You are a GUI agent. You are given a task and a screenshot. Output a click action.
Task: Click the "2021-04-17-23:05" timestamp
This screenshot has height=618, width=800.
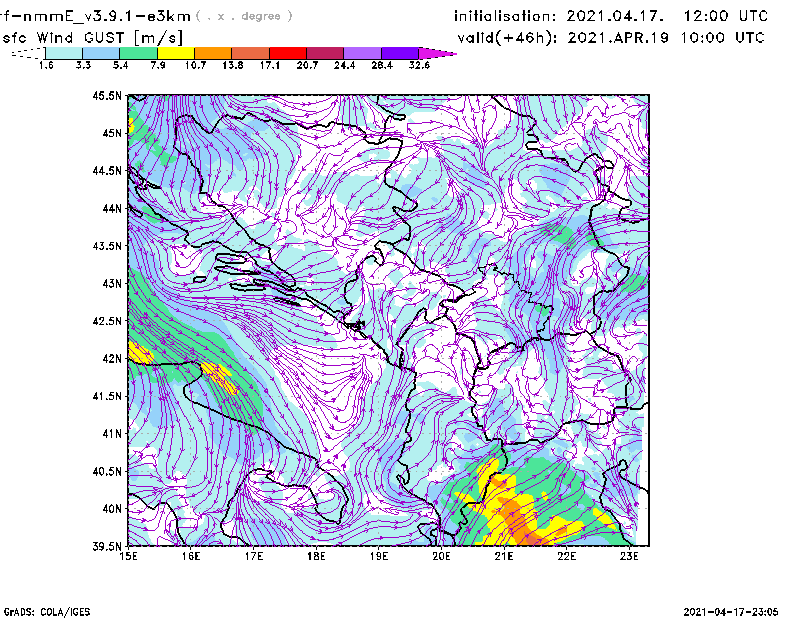[x=731, y=612]
